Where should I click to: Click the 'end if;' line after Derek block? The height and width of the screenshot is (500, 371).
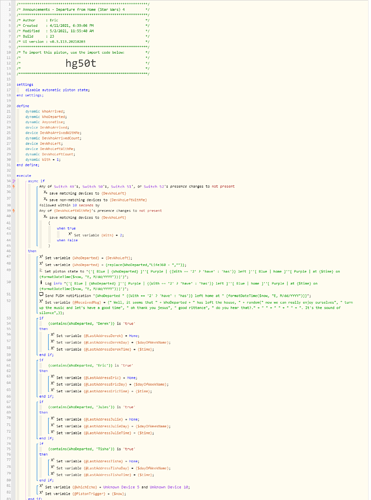(x=46, y=355)
